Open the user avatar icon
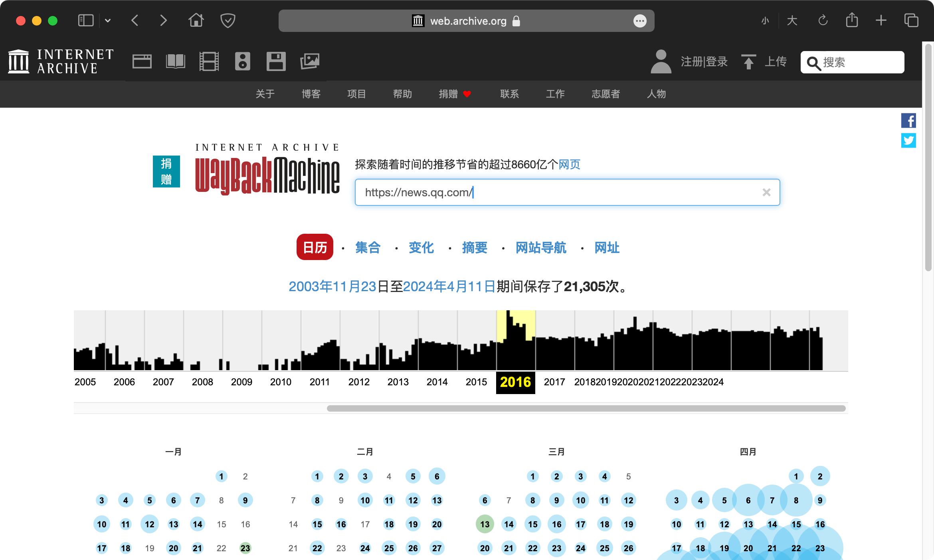This screenshot has height=560, width=934. point(661,61)
